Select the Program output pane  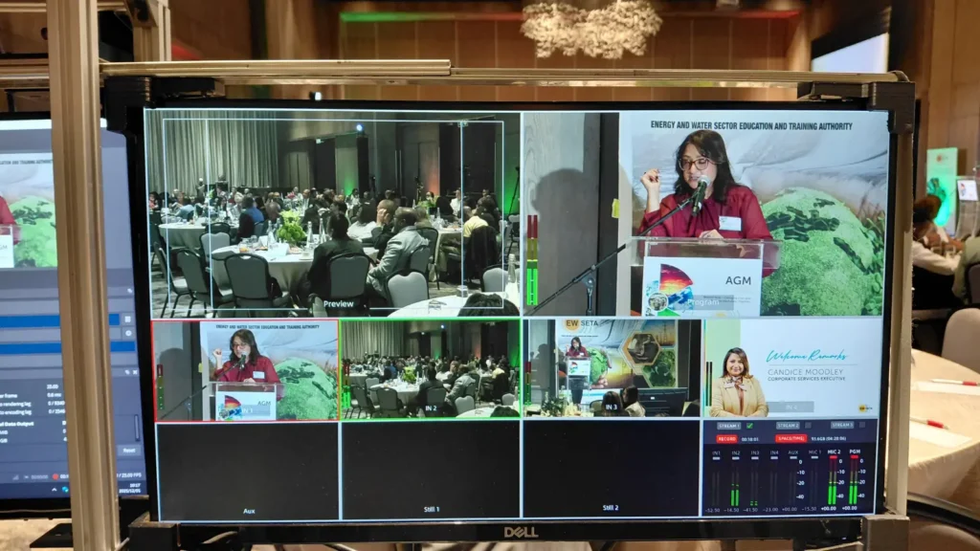(x=705, y=213)
